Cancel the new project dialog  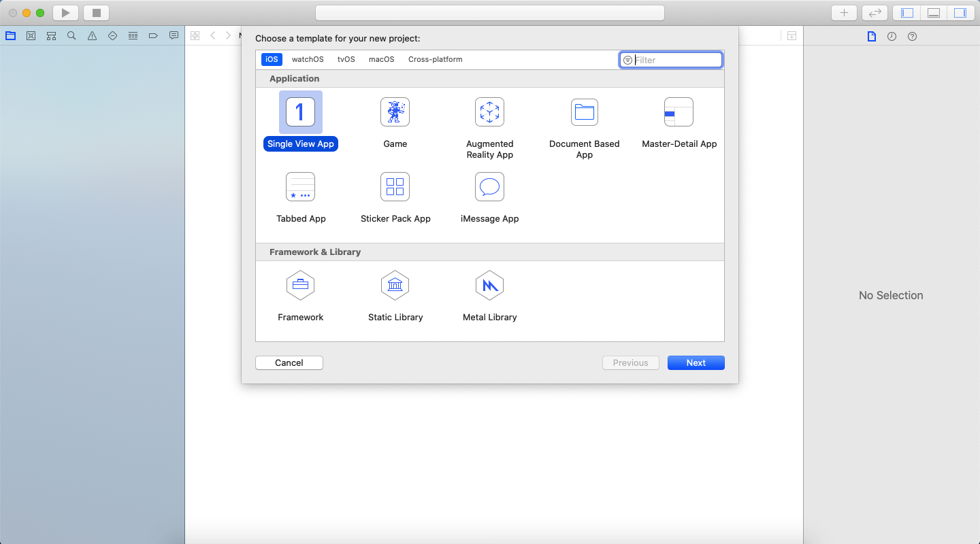(x=289, y=362)
